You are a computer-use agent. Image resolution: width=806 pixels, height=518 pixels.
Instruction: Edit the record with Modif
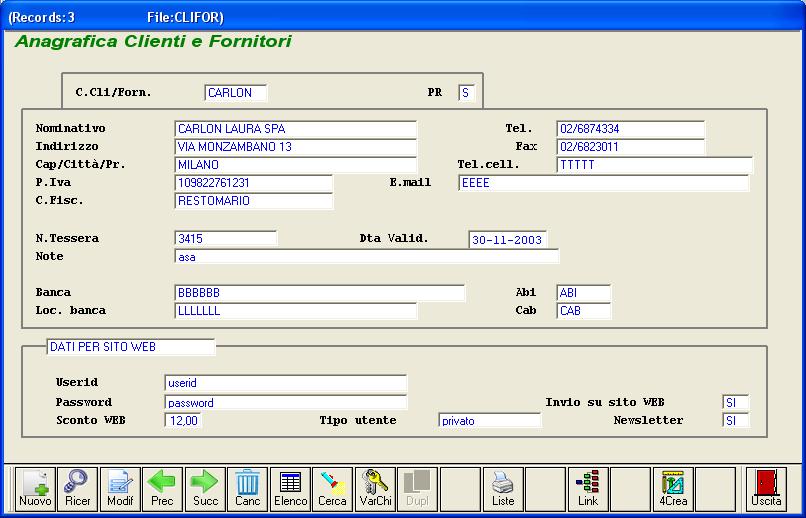point(120,489)
